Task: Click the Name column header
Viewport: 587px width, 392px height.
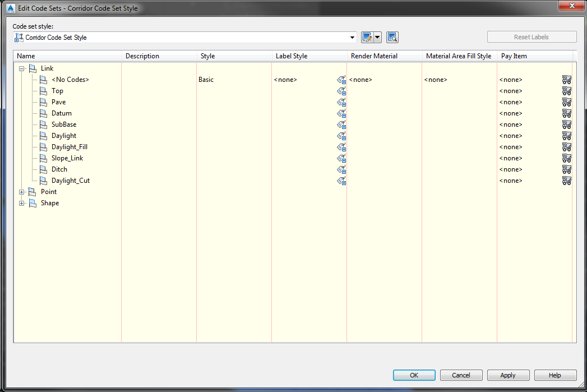Action: point(67,56)
